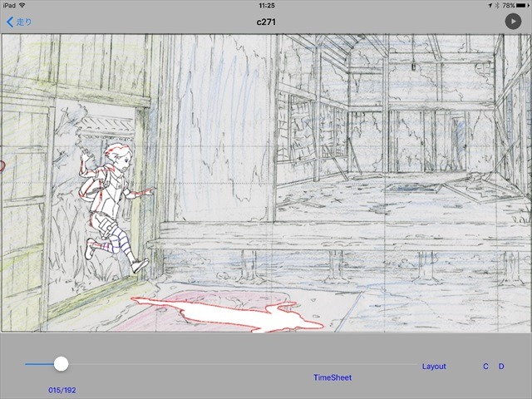
Task: Click the frame slider's white thumb
Action: pyautogui.click(x=61, y=364)
